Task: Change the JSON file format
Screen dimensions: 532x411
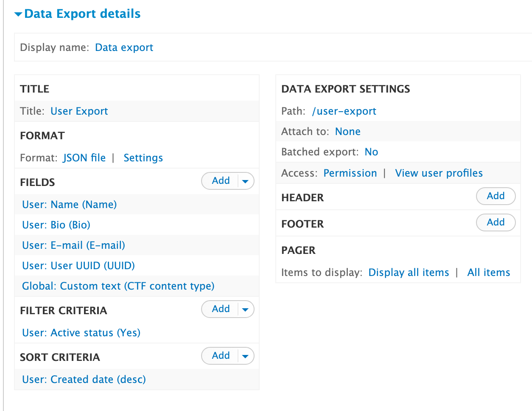Action: tap(84, 158)
